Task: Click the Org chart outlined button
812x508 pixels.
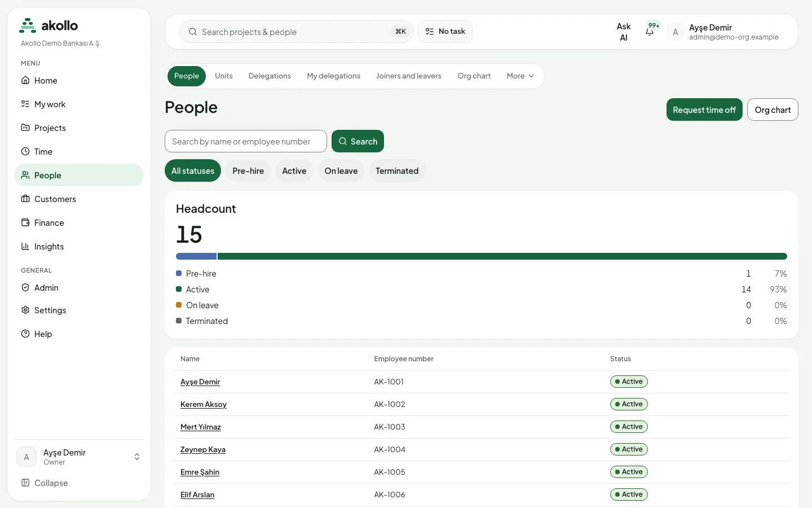Action: [x=773, y=110]
